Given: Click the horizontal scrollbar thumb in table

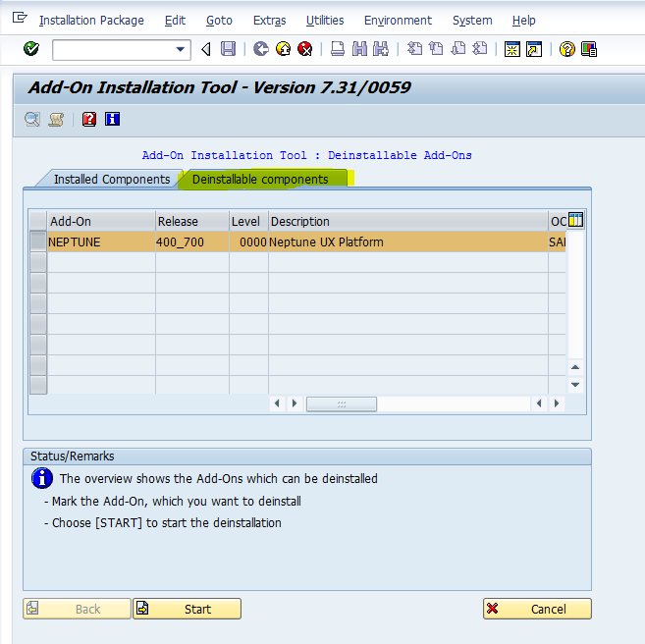Looking at the screenshot, I should [342, 403].
